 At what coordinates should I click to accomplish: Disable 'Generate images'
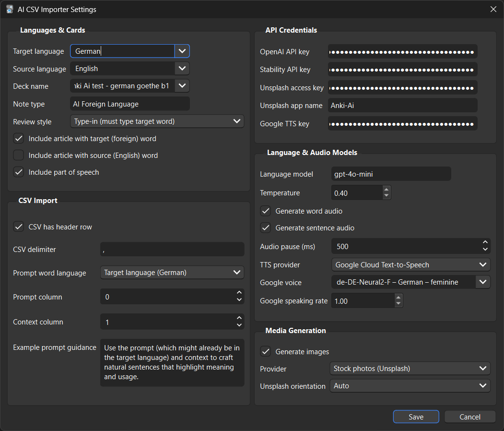[x=266, y=351]
